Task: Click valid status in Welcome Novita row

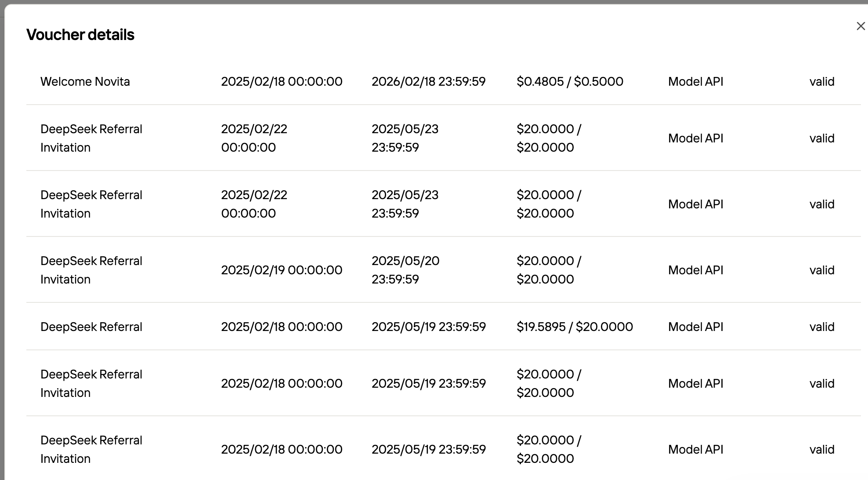Action: click(x=822, y=82)
